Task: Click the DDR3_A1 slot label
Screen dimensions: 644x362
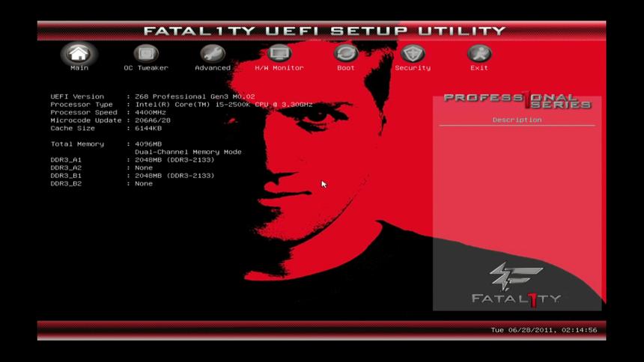Action: 66,159
